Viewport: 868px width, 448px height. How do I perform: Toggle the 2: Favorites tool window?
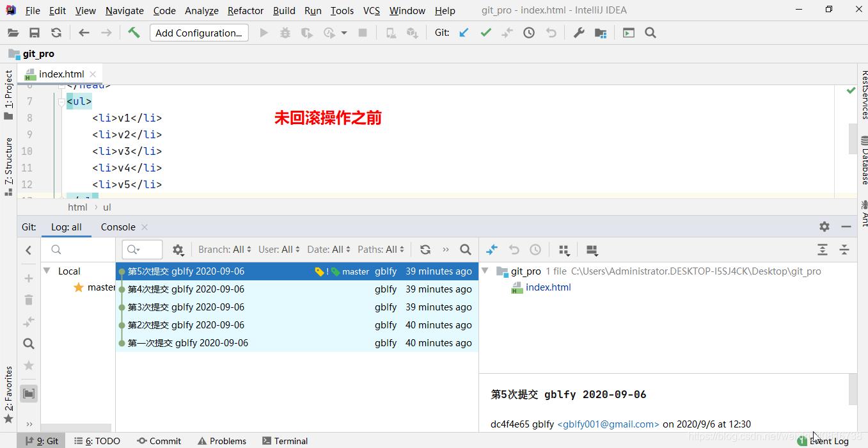(x=8, y=394)
